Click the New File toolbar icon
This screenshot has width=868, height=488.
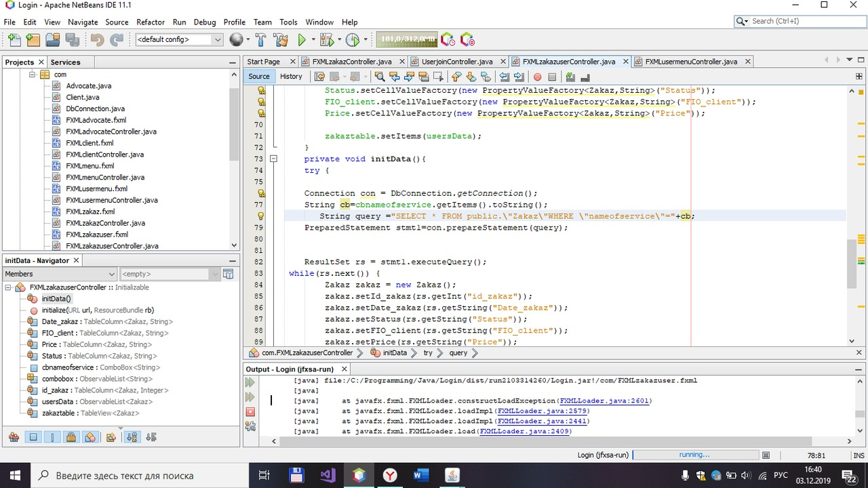pos(14,40)
